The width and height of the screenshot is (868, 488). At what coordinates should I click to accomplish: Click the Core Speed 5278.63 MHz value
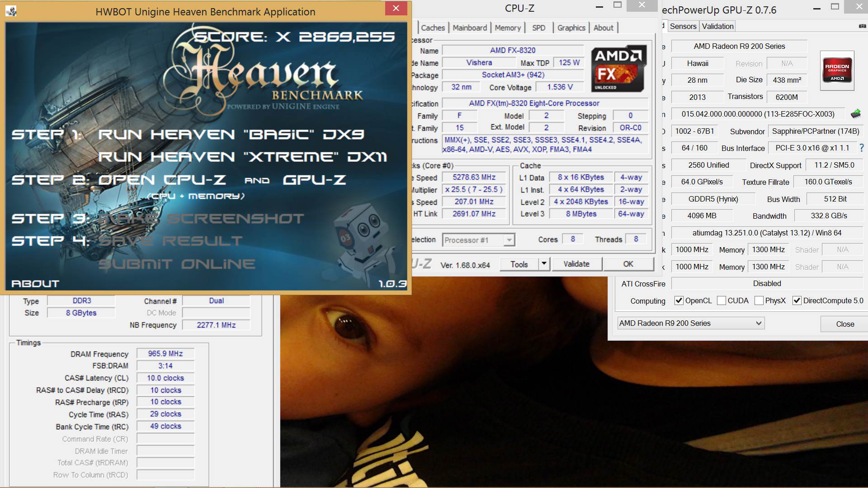click(x=474, y=177)
